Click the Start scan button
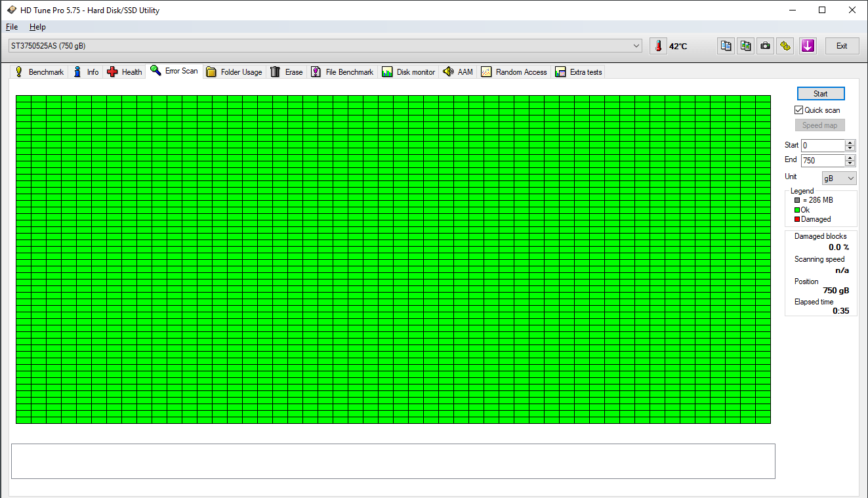This screenshot has height=498, width=868. click(x=821, y=94)
